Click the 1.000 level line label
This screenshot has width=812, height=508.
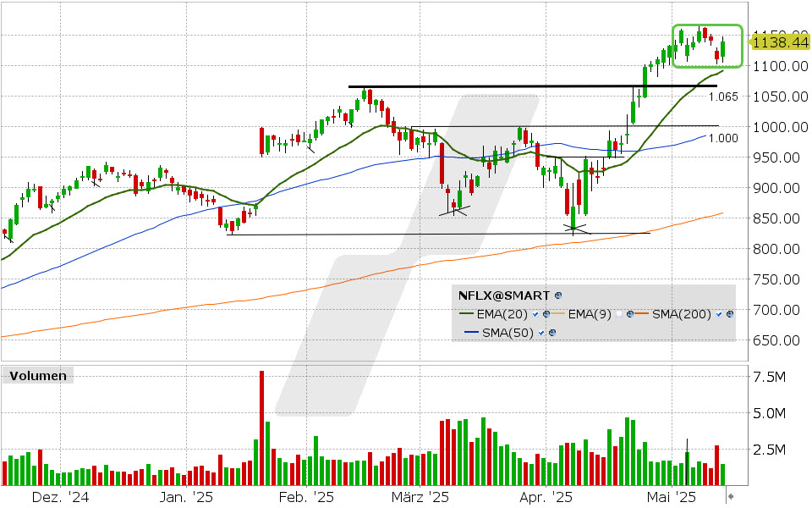(723, 138)
